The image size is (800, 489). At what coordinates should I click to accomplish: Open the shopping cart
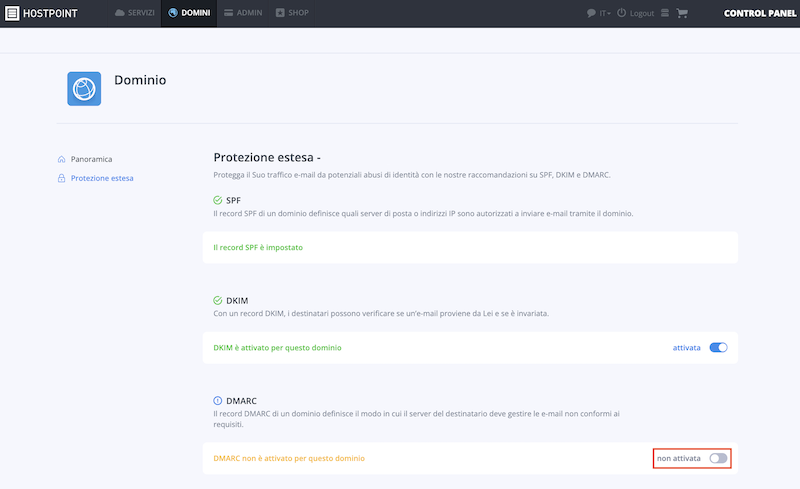click(x=682, y=13)
